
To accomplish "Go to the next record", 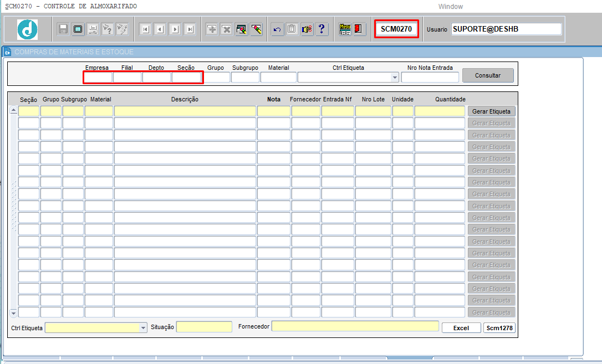I will pyautogui.click(x=175, y=29).
